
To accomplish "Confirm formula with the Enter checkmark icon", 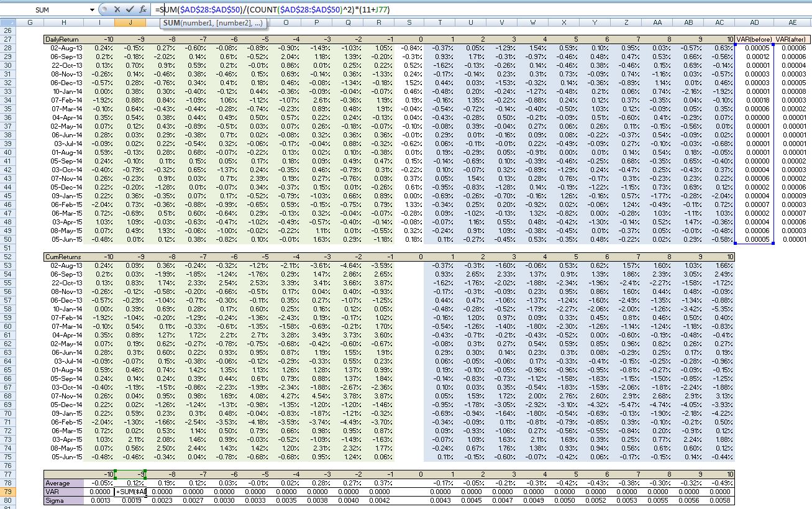I will 130,10.
